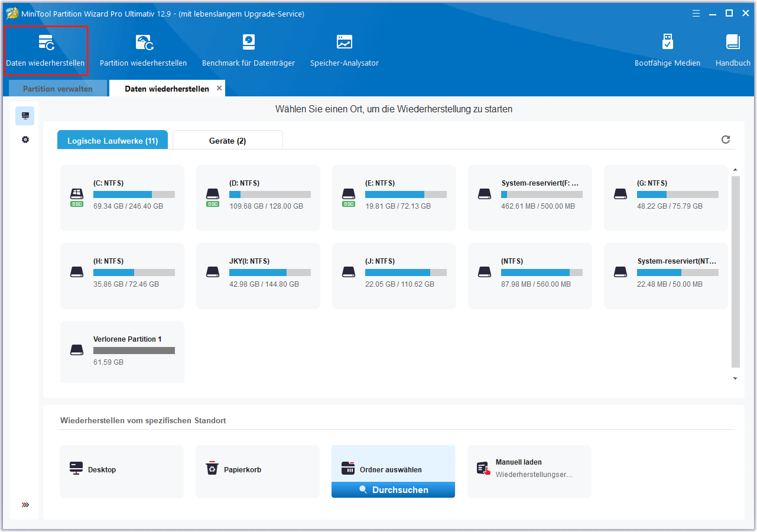Open the Handbuch icon
757x532 pixels.
click(733, 43)
